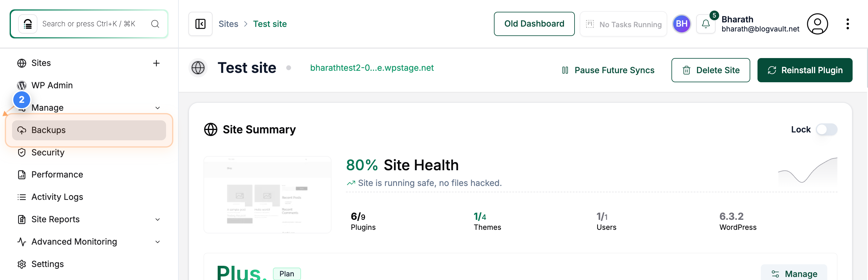868x280 pixels.
Task: Open the three-dot more options menu
Action: 847,24
